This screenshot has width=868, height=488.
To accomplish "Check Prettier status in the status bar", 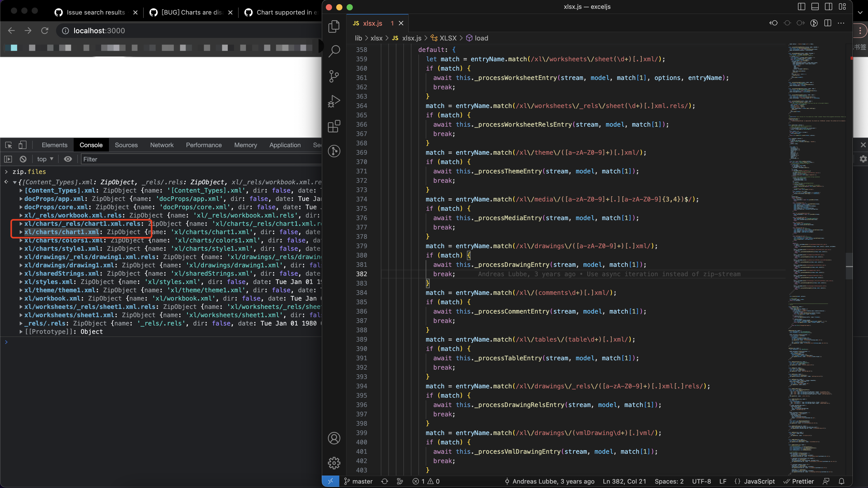I will (803, 481).
